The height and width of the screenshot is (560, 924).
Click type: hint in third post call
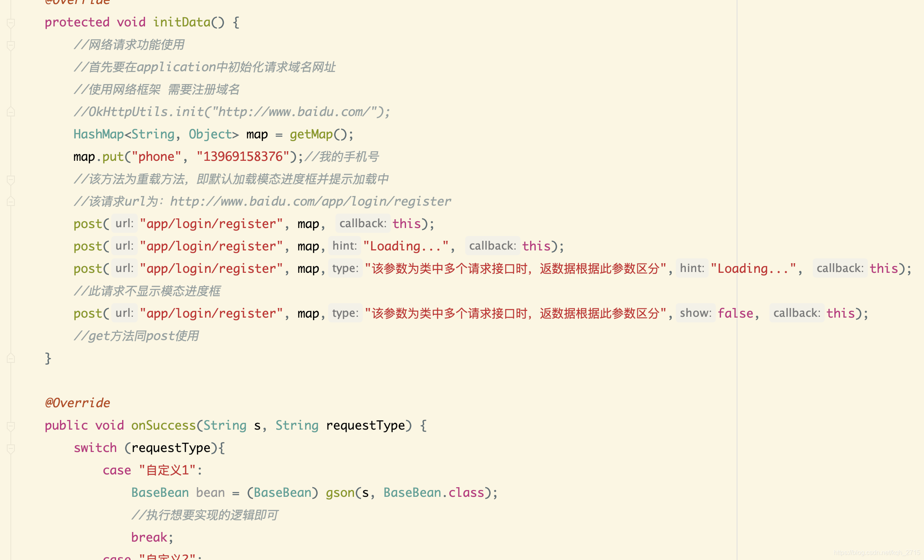(x=345, y=268)
